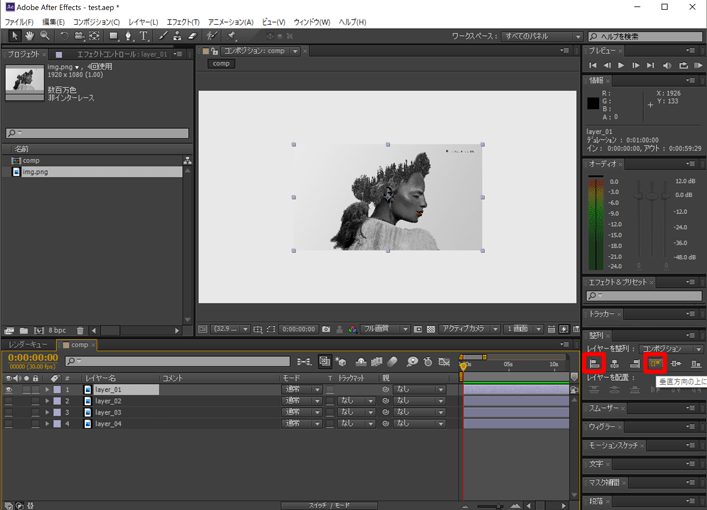Select img.png in the Project list
The width and height of the screenshot is (707, 510).
tap(96, 172)
